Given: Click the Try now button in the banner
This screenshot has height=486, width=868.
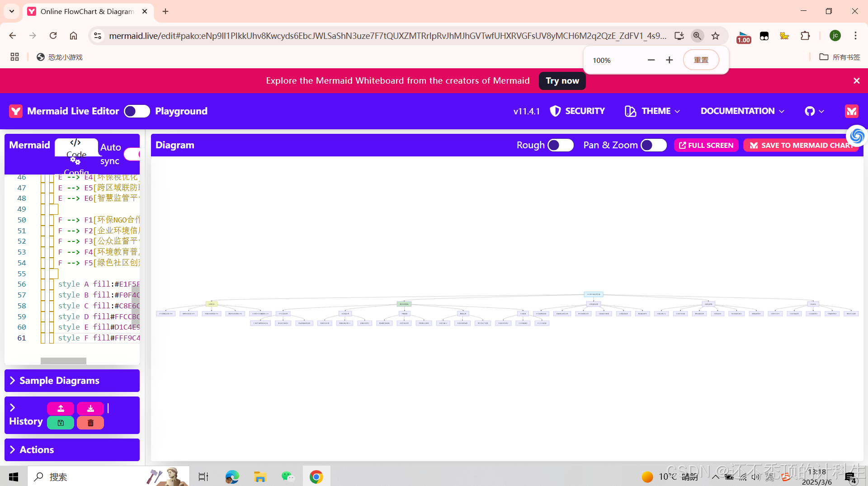Looking at the screenshot, I should [562, 80].
